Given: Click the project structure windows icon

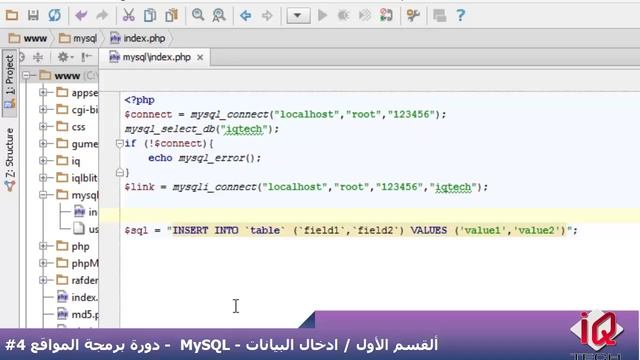Looking at the screenshot, I should pos(439,16).
